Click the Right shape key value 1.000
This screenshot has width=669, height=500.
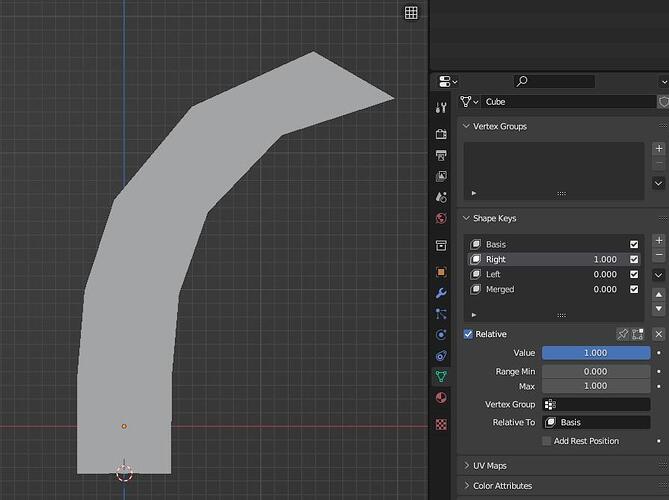tap(605, 259)
